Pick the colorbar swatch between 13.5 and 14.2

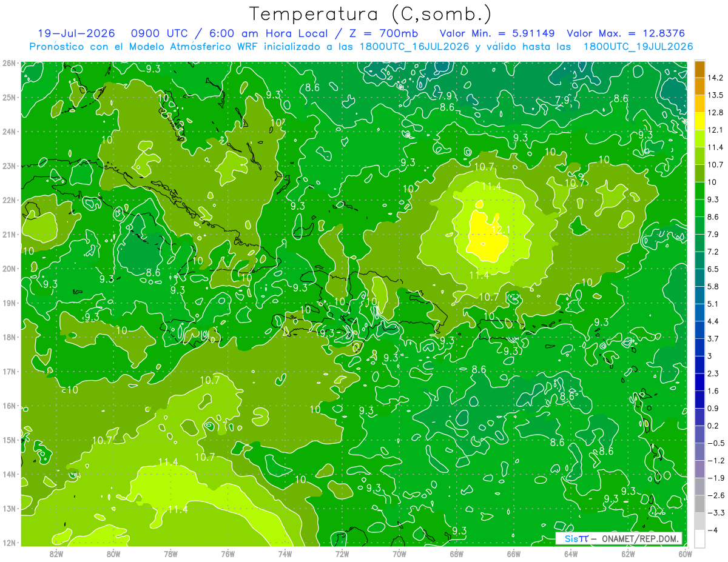click(699, 86)
